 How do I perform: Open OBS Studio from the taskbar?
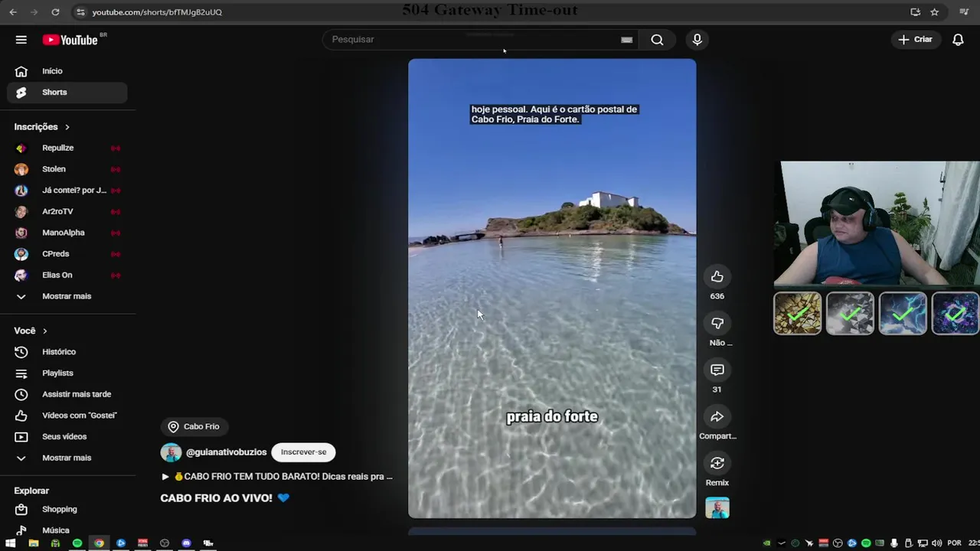(x=165, y=543)
